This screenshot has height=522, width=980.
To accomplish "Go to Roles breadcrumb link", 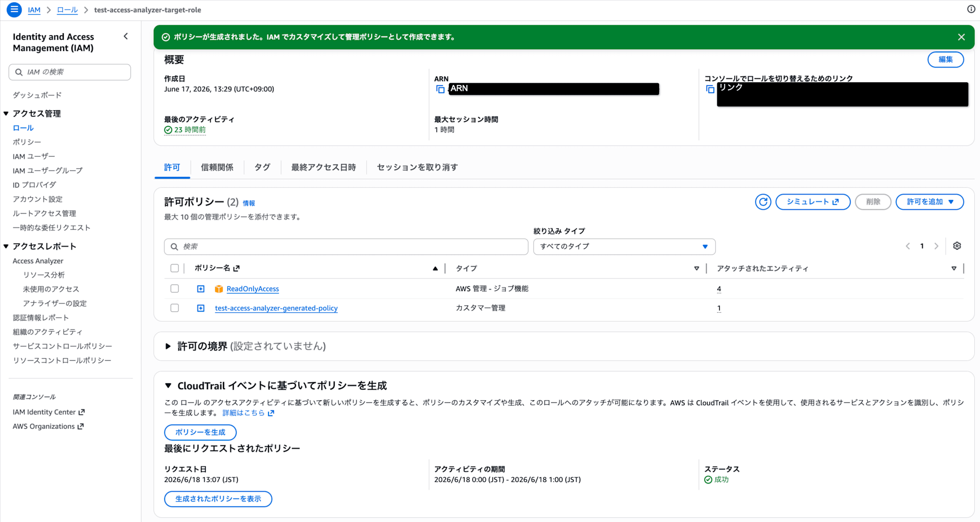I will click(x=68, y=10).
